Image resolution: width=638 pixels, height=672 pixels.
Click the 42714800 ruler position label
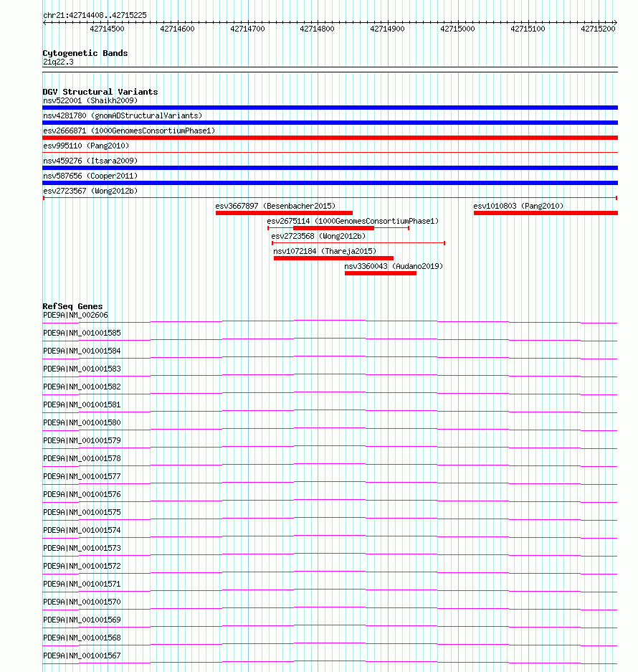click(x=317, y=29)
